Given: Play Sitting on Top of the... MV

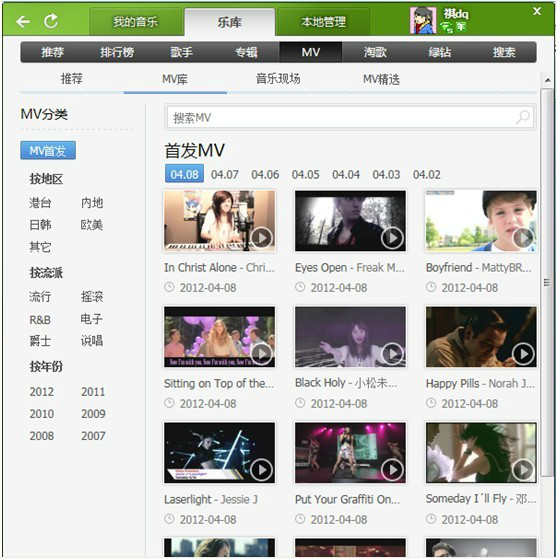Looking at the screenshot, I should 262,354.
